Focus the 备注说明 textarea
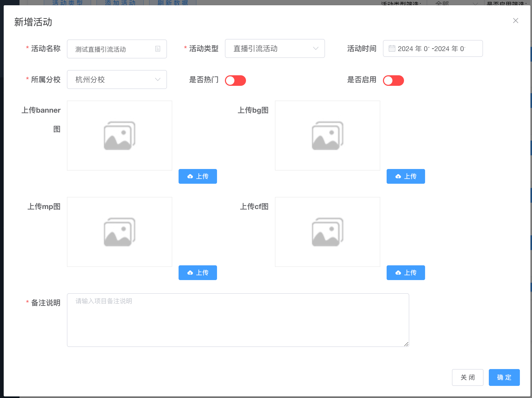Viewport: 532px width, 398px height. coord(238,320)
